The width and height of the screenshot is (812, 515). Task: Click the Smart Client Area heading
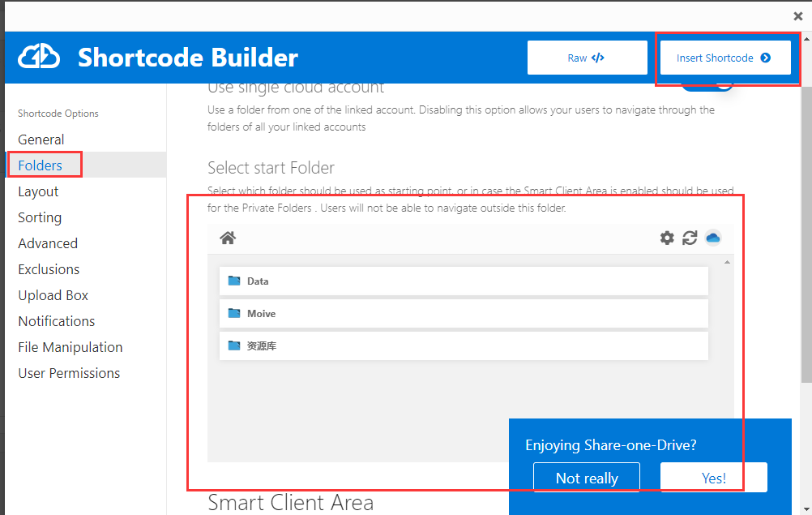[290, 503]
